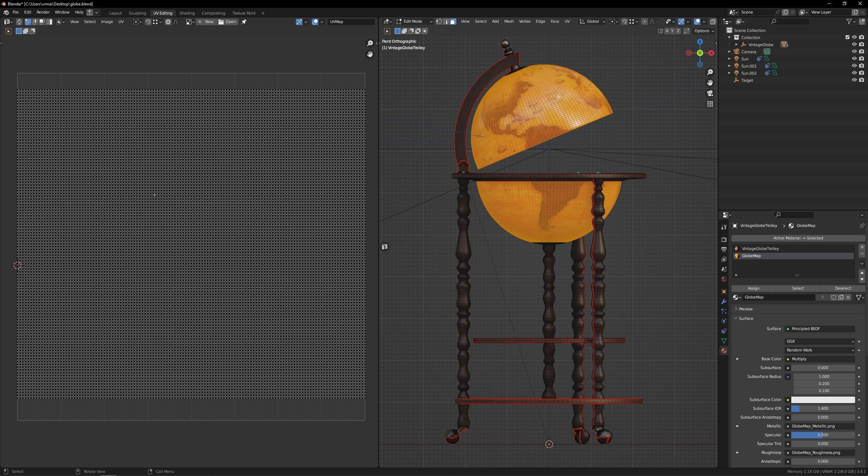
Task: Move material slot down arrow
Action: click(862, 280)
